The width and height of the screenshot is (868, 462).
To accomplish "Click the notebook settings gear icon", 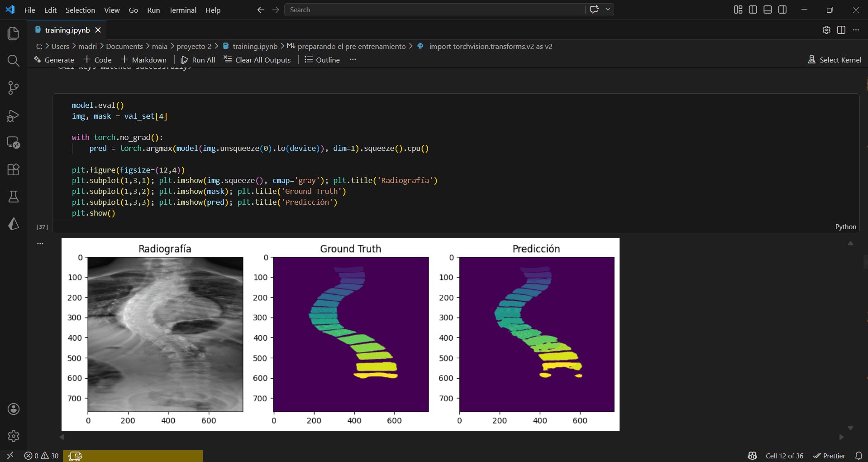I will coord(827,30).
